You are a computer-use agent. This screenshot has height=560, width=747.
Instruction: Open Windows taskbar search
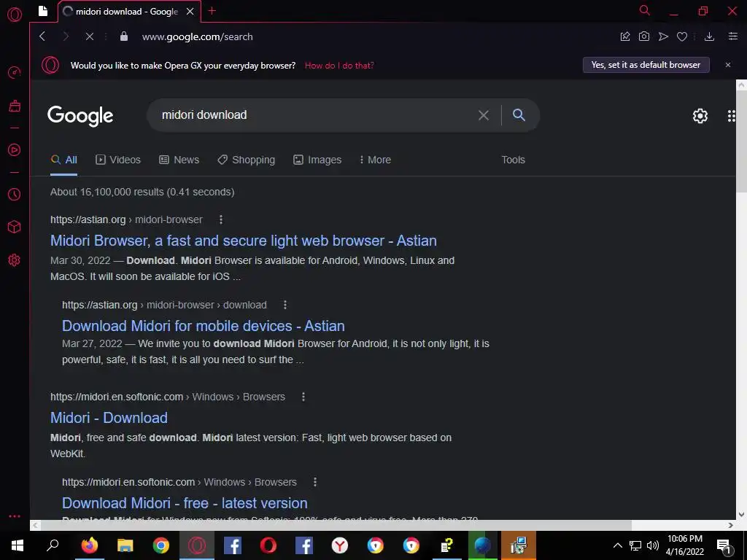(53, 545)
